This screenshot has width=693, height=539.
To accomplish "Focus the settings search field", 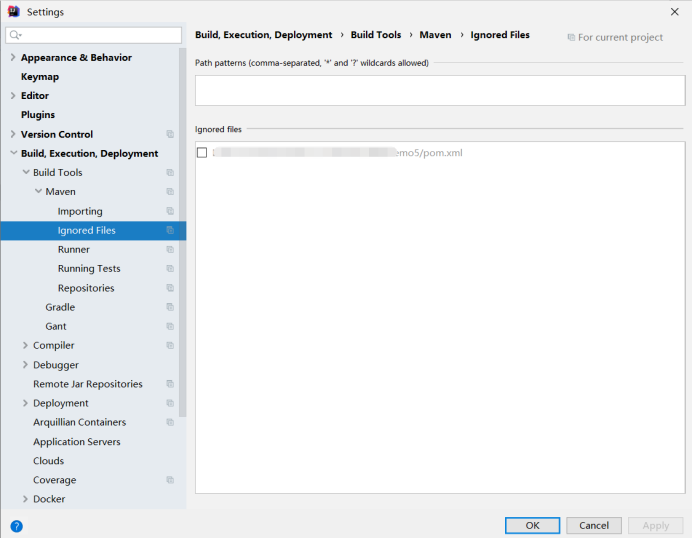I will (x=94, y=35).
